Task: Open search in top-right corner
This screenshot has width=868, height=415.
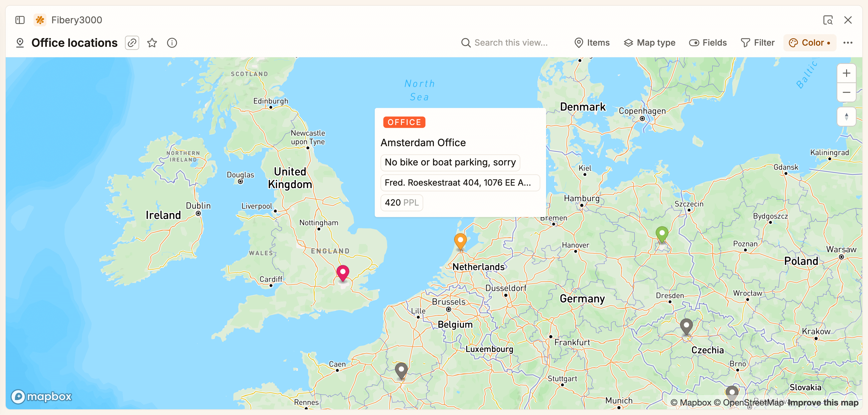Action: pyautogui.click(x=828, y=20)
